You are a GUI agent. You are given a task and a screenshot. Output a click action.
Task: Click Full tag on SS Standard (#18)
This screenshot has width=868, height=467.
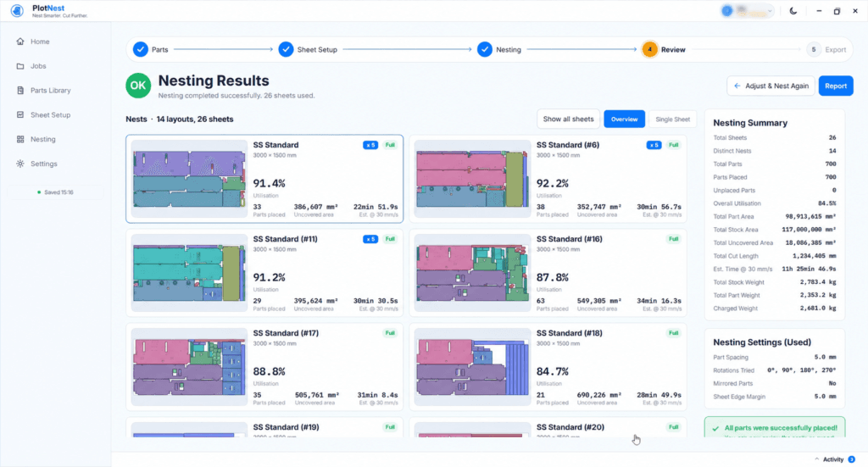click(x=673, y=333)
